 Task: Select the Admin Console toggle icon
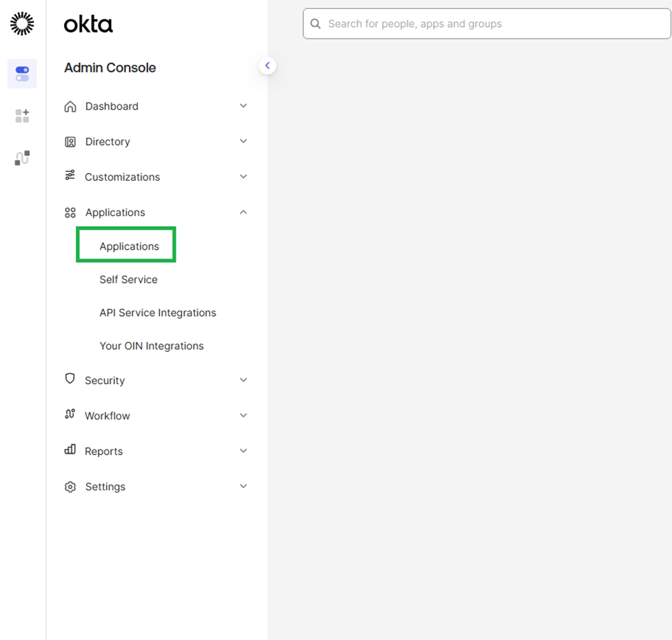tap(22, 74)
